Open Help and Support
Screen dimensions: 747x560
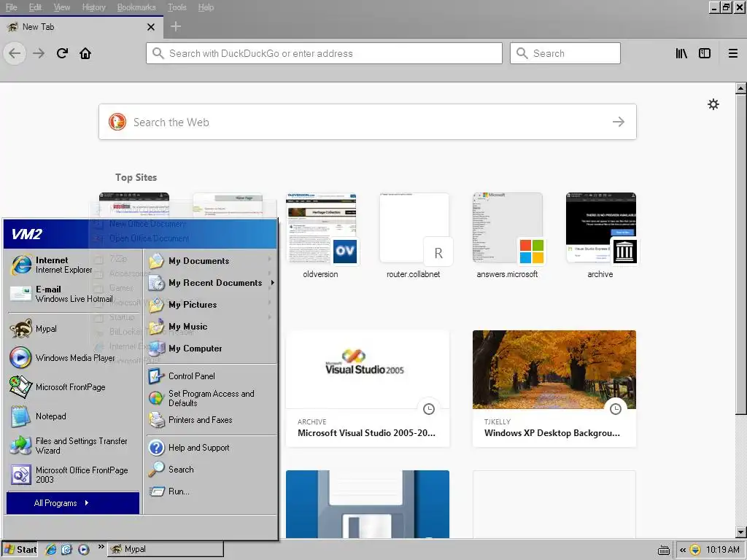[211, 448]
